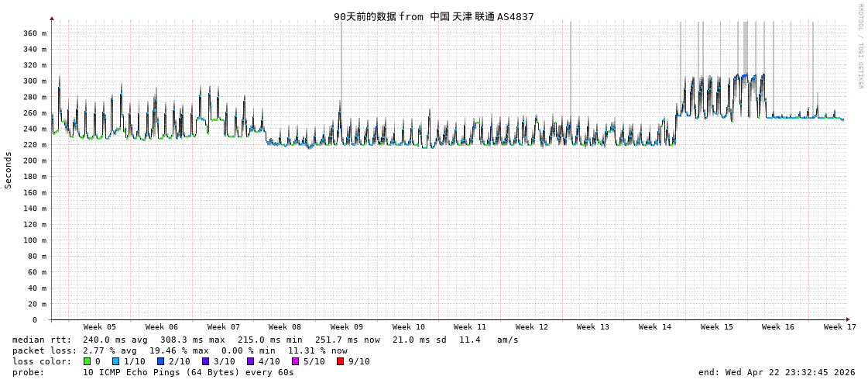Select the blue 2/10 loss swatch
Image resolution: width=868 pixels, height=383 pixels.
160,361
